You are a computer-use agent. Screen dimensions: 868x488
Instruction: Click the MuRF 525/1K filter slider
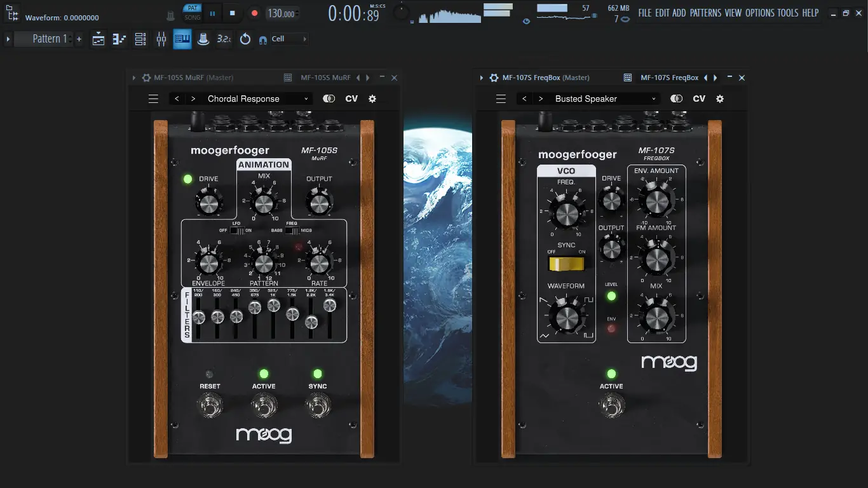click(274, 306)
